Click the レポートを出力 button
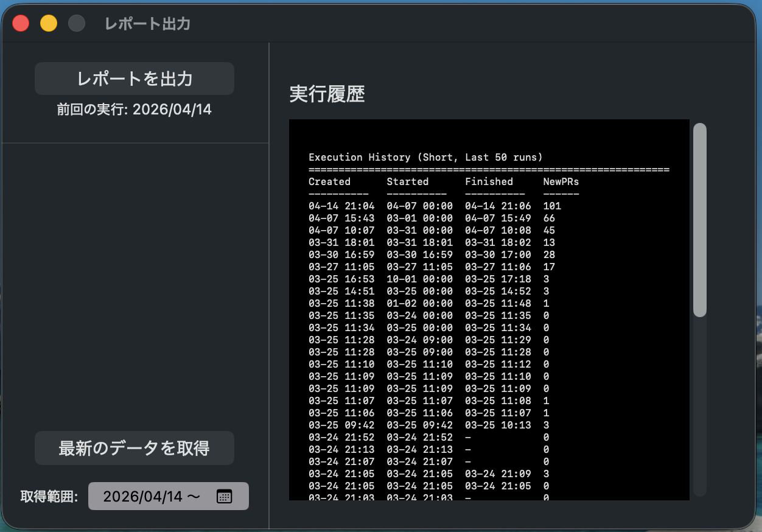This screenshot has height=532, width=762. 134,79
